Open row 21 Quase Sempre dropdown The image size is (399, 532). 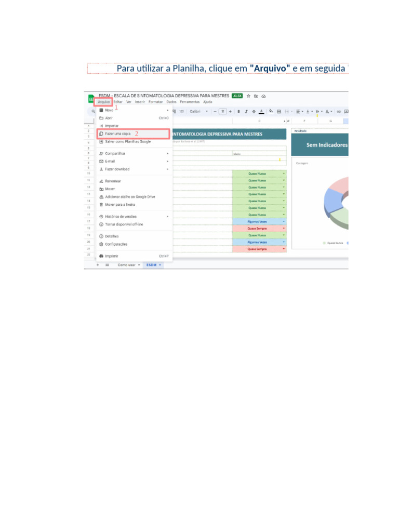284,249
